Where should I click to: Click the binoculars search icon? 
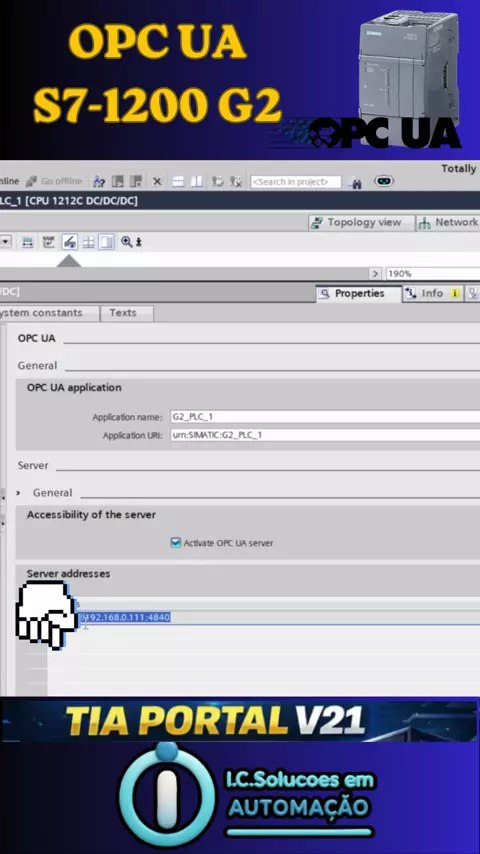pos(356,182)
